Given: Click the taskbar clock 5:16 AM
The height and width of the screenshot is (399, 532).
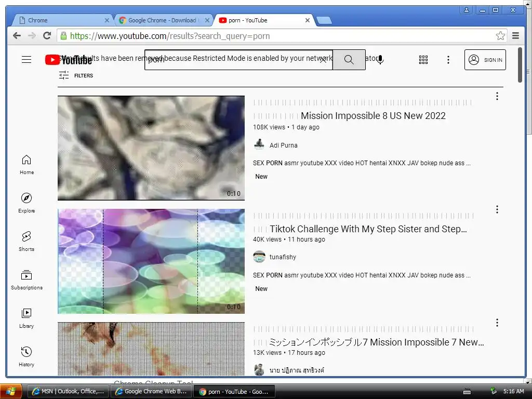Looking at the screenshot, I should pyautogui.click(x=513, y=391).
